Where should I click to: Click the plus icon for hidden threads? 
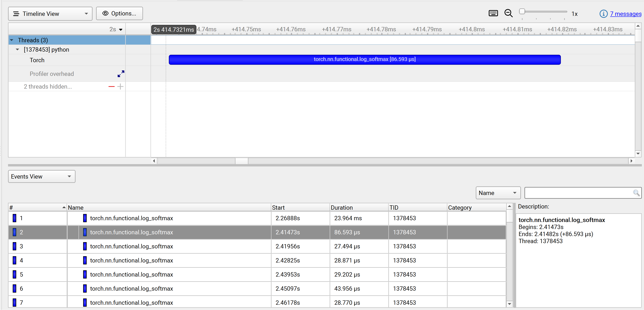click(x=120, y=87)
